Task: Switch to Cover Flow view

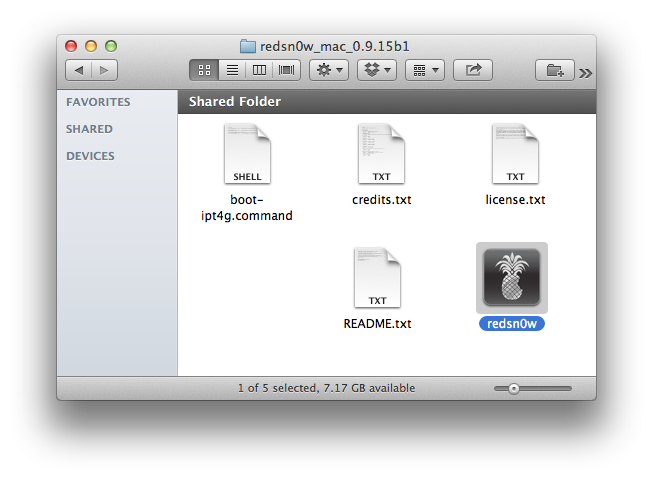Action: click(287, 70)
